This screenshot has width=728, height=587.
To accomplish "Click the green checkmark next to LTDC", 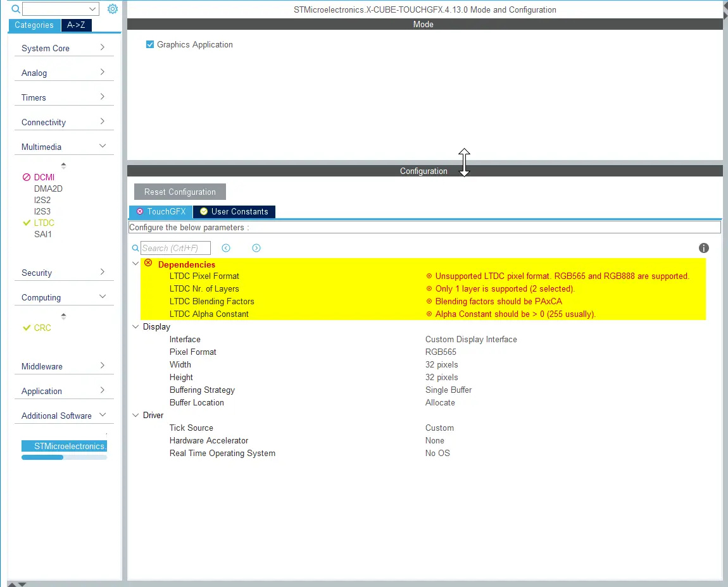I will click(27, 223).
